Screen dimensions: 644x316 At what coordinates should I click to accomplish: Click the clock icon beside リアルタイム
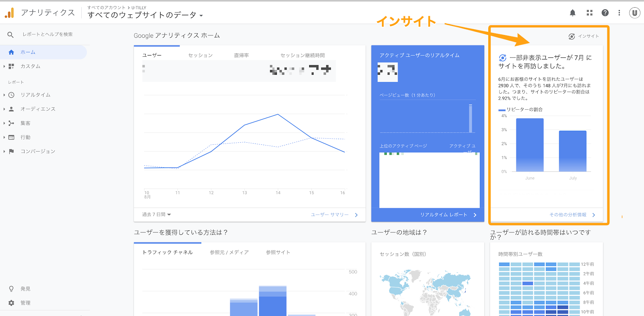(x=11, y=95)
